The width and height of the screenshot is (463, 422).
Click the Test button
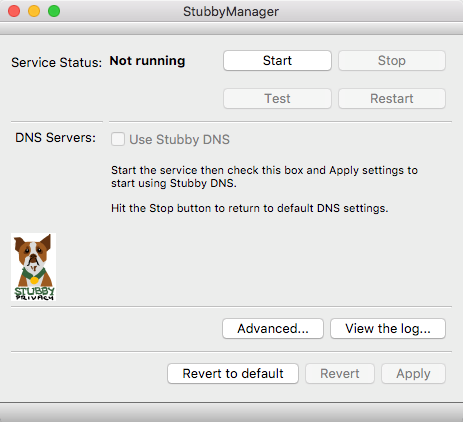[277, 99]
